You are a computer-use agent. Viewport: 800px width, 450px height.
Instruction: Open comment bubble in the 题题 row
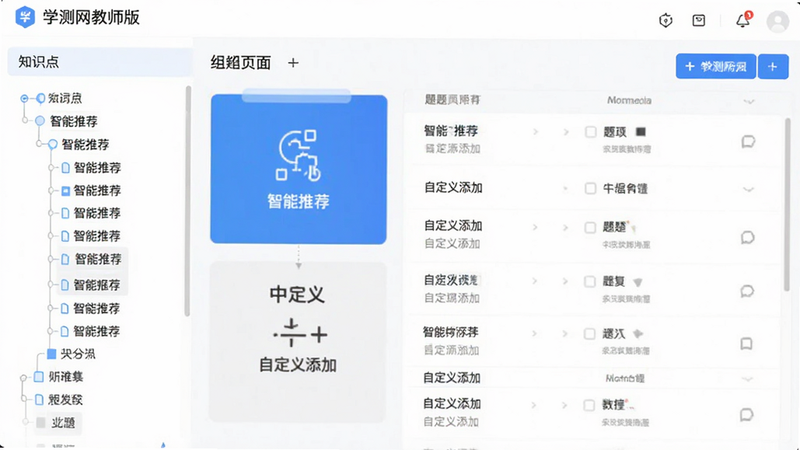point(747,237)
